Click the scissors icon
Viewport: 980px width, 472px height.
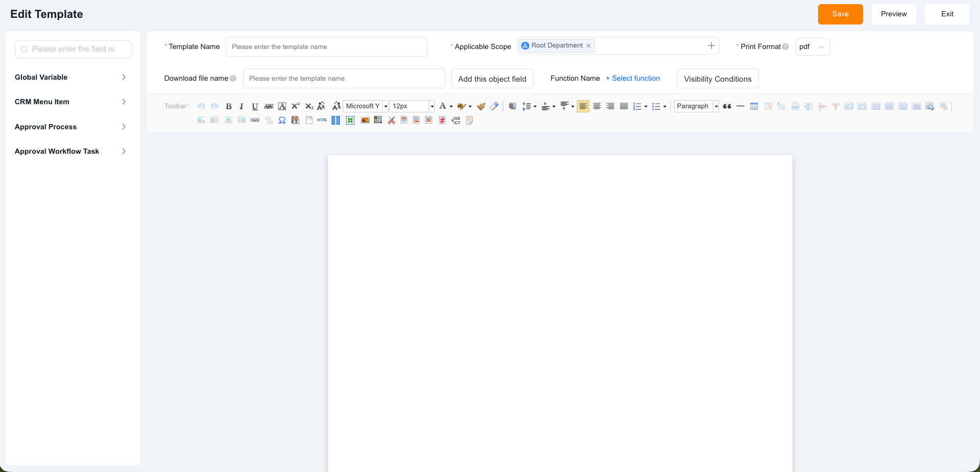(x=391, y=120)
